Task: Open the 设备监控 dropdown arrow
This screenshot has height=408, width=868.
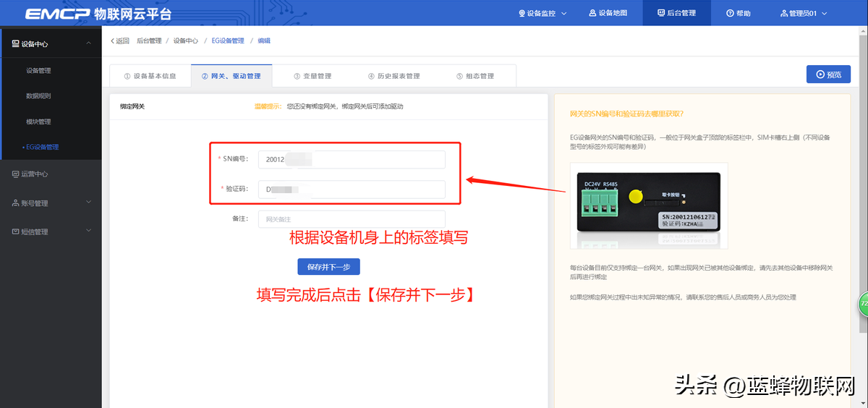Action: point(564,13)
